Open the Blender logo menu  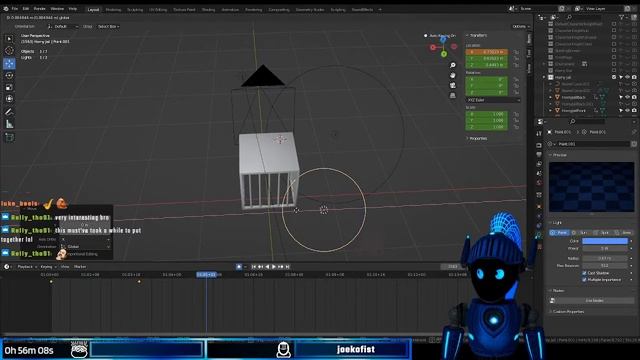5,9
